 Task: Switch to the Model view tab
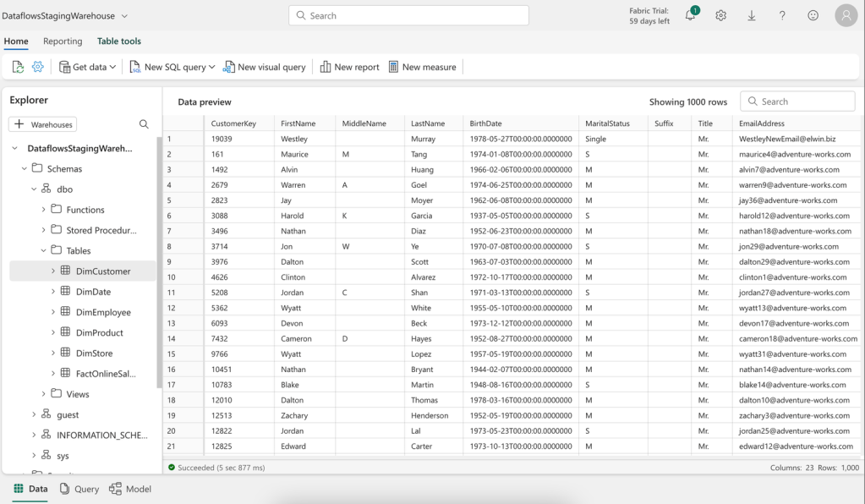click(x=130, y=489)
